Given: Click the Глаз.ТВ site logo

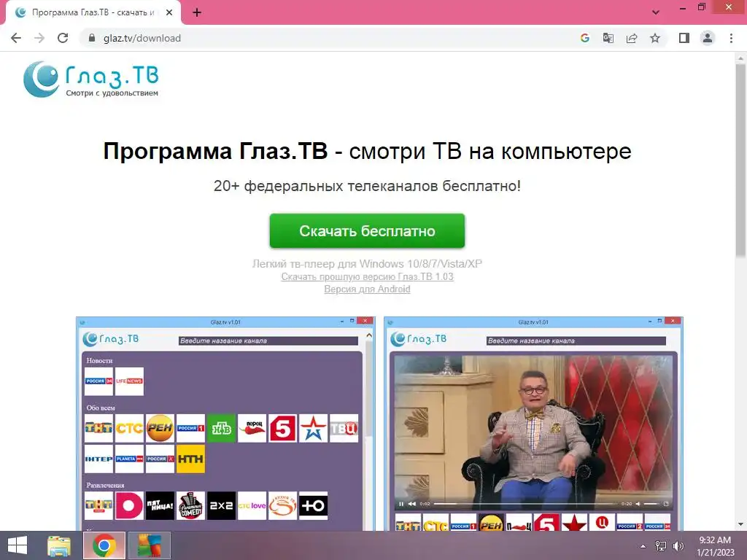Looking at the screenshot, I should pyautogui.click(x=90, y=79).
